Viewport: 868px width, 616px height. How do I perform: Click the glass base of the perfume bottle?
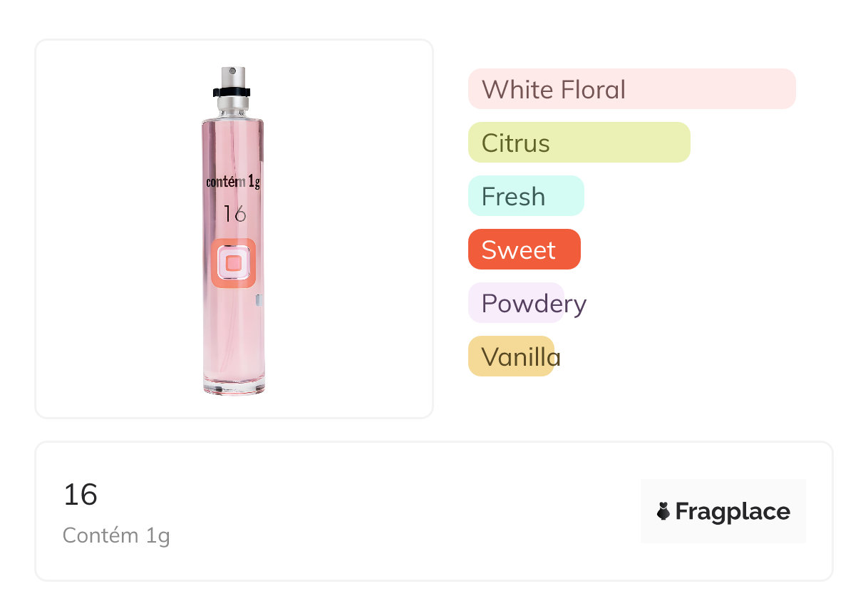233,386
